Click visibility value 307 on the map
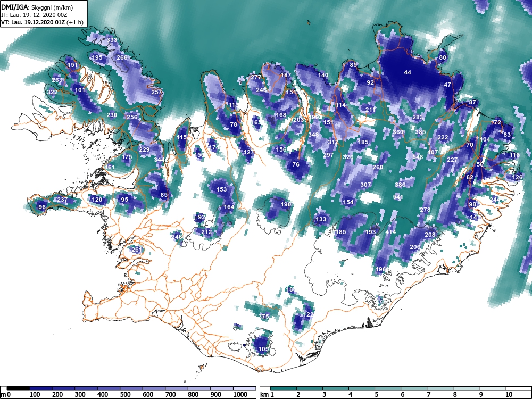The height and width of the screenshot is (399, 532). pyautogui.click(x=365, y=184)
